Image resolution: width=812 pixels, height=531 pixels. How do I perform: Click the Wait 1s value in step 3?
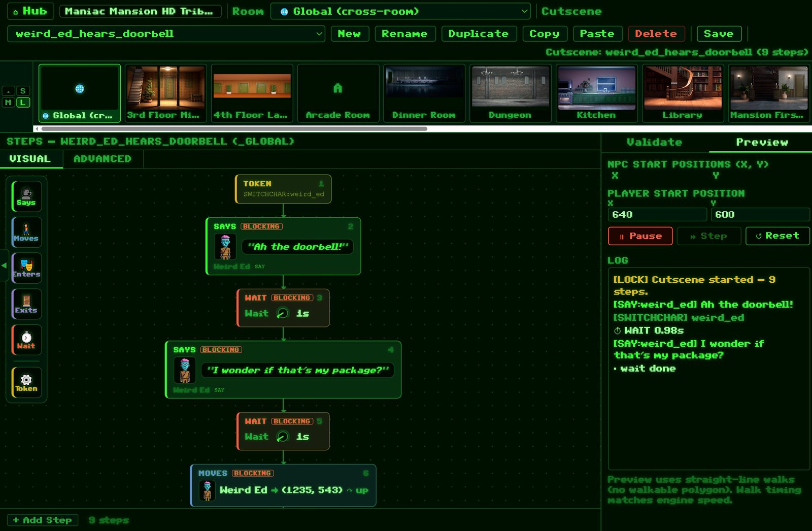pos(302,313)
